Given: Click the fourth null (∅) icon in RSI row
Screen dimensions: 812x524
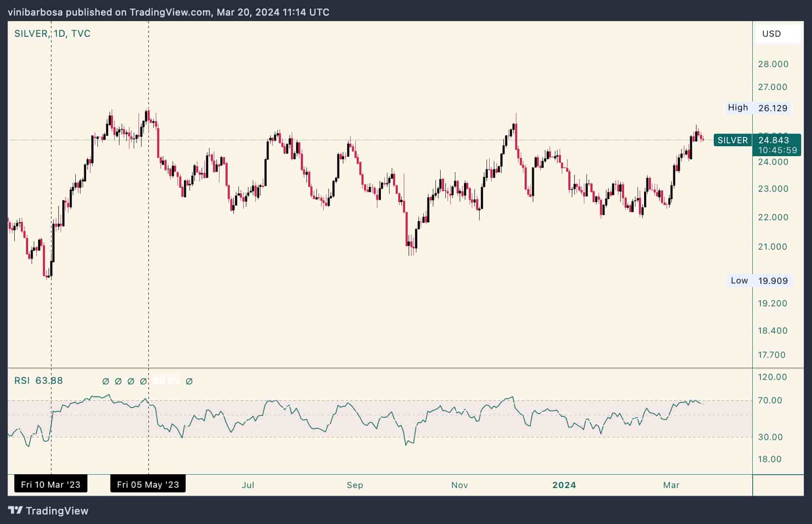Looking at the screenshot, I should 144,381.
